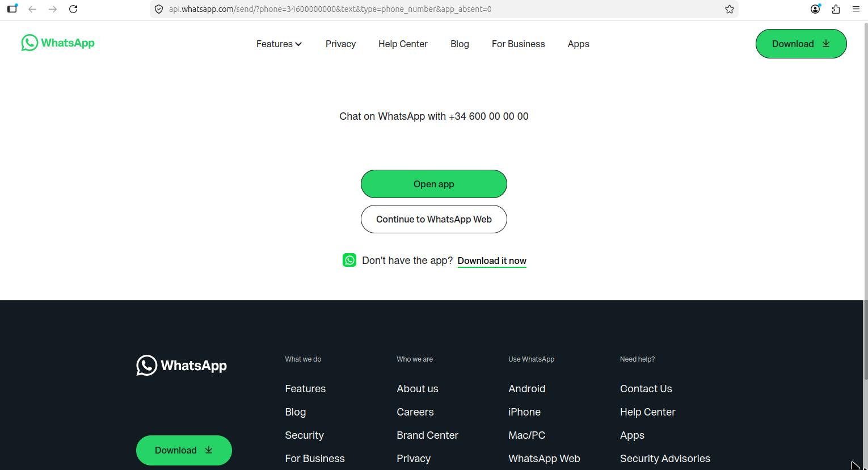The height and width of the screenshot is (470, 868).
Task: Click the green Open app button
Action: [434, 184]
